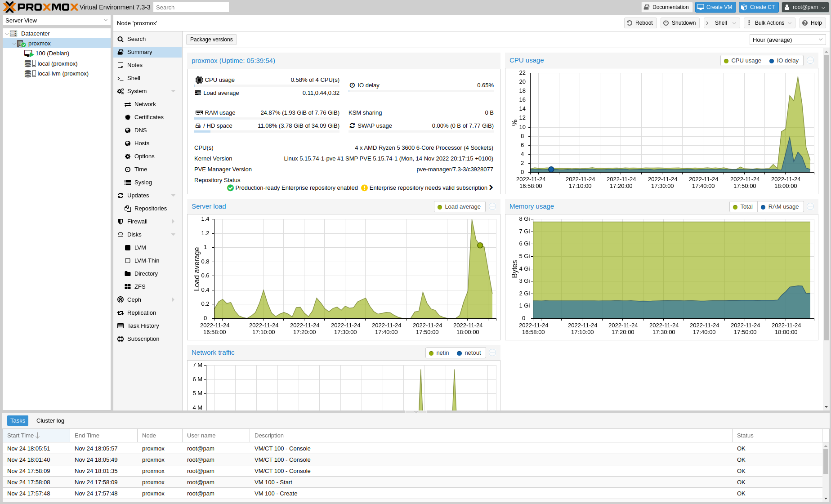Switch to the Tasks tab
Screen dimensions: 831x504
(x=18, y=421)
